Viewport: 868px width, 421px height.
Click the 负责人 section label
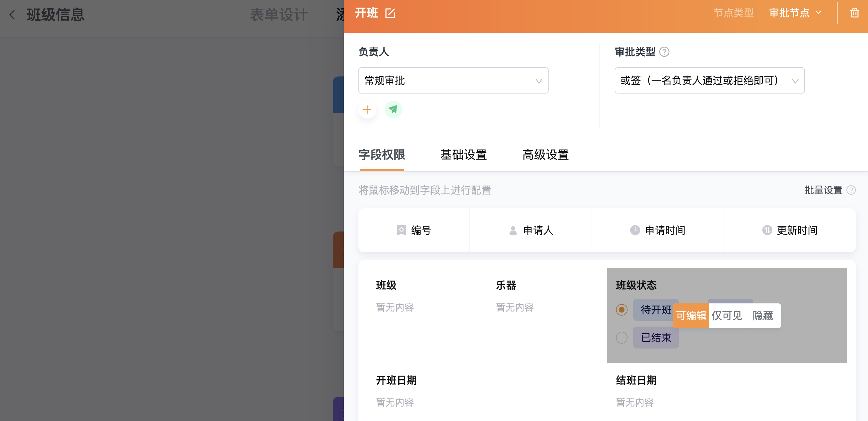click(x=374, y=52)
